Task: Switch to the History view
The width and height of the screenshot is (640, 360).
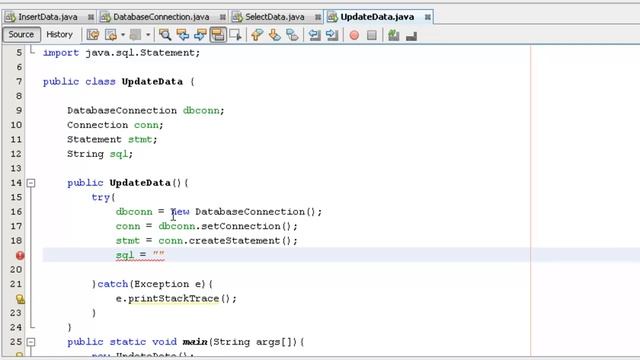Action: coord(59,35)
